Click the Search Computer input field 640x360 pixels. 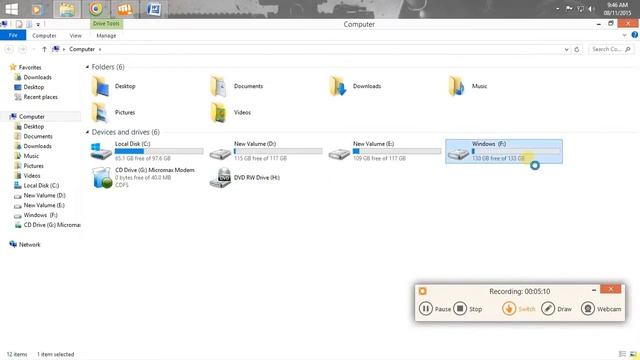pos(611,49)
